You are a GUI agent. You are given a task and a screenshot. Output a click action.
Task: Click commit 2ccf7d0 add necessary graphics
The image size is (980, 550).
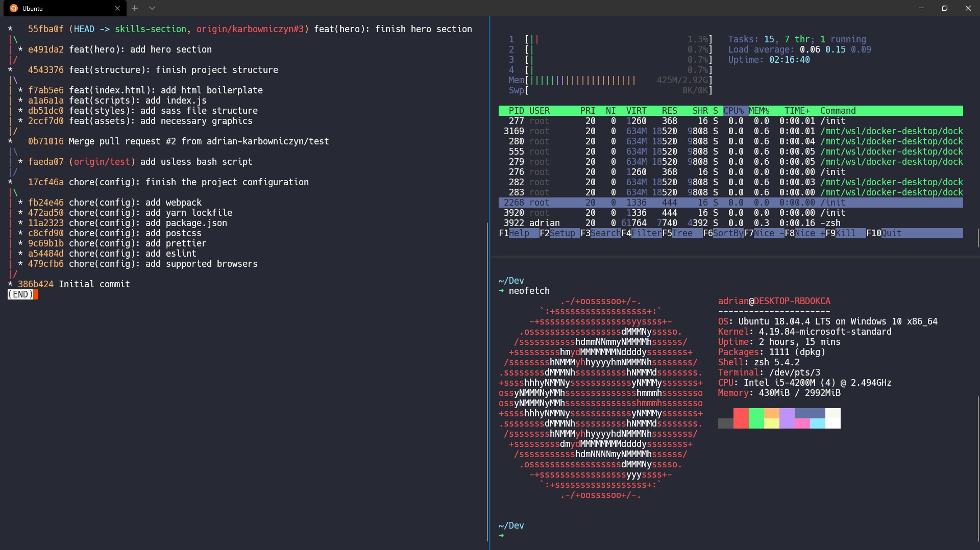(140, 121)
